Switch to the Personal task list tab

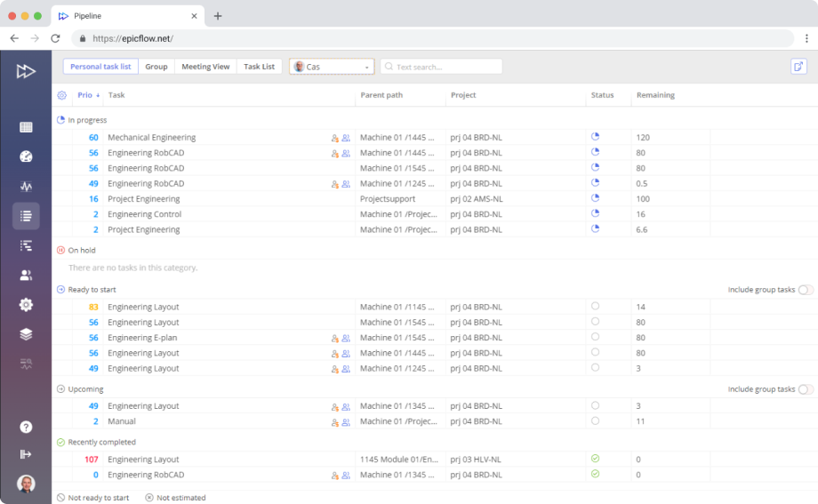coord(100,67)
